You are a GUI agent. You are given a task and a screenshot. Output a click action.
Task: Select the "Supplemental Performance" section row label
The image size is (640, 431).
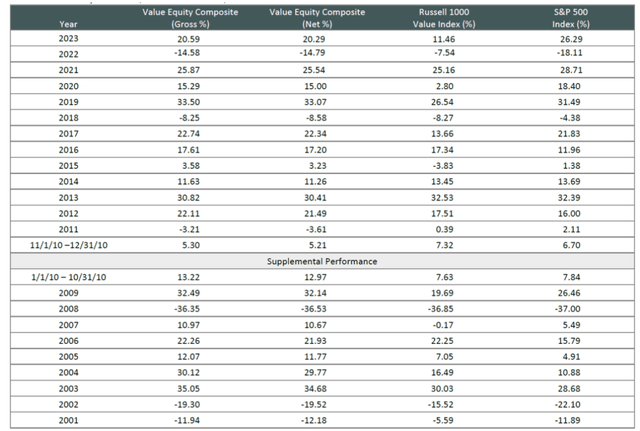(x=322, y=261)
